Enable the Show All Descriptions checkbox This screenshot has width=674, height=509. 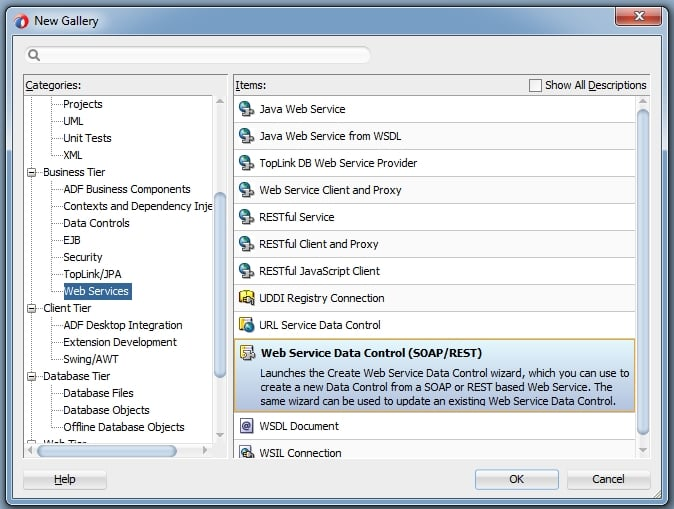point(535,85)
